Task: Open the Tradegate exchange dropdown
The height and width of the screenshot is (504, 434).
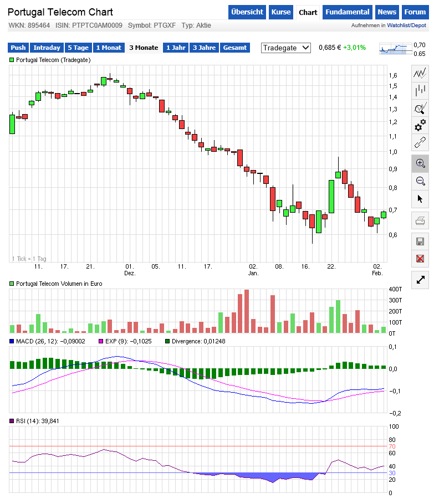Action: click(x=285, y=48)
